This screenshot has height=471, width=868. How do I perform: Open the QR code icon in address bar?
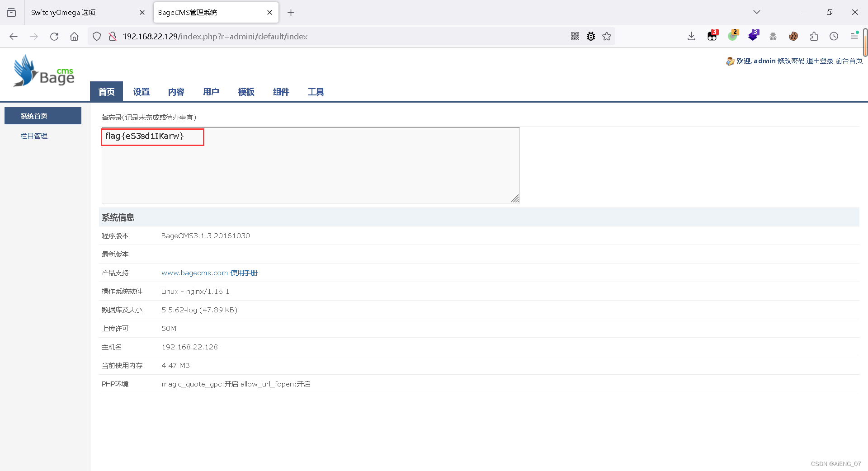point(575,36)
